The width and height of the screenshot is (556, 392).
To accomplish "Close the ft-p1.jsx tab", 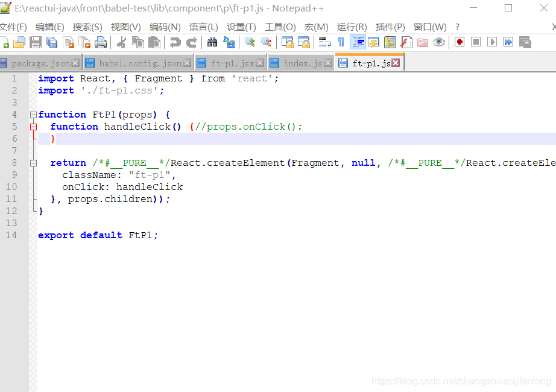I will pos(260,63).
